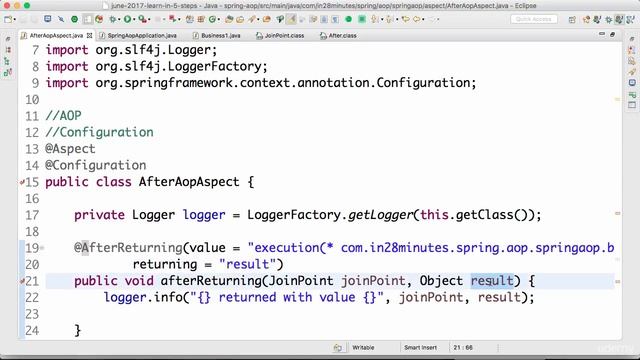Click the marker icon beside line 15

[22, 182]
